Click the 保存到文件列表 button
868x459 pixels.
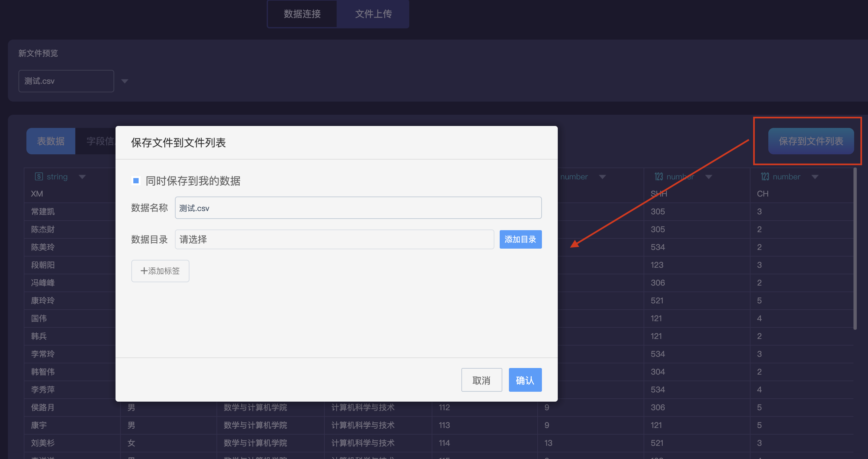click(810, 141)
